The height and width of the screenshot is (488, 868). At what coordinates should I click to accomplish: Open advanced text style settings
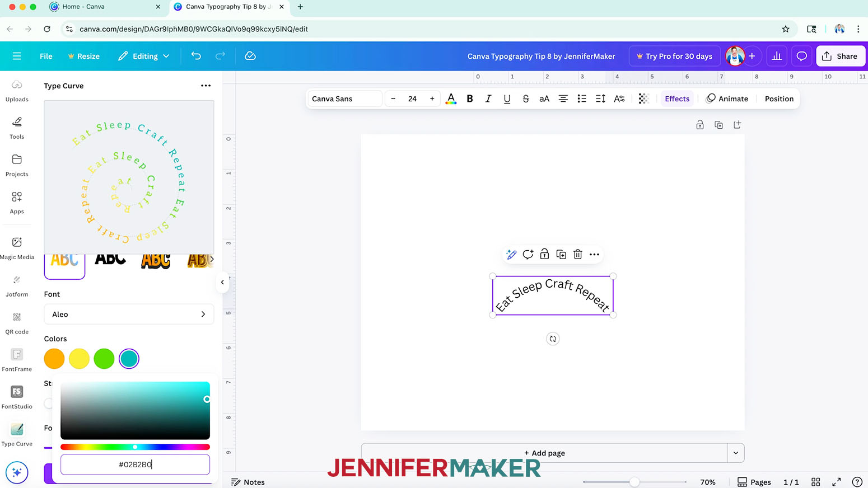coord(619,98)
